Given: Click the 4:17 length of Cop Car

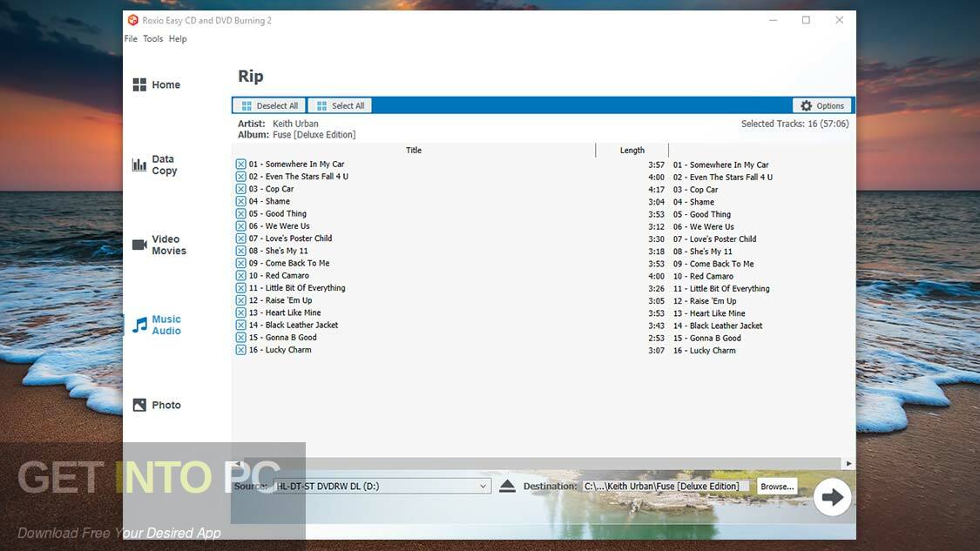Looking at the screenshot, I should click(x=656, y=189).
